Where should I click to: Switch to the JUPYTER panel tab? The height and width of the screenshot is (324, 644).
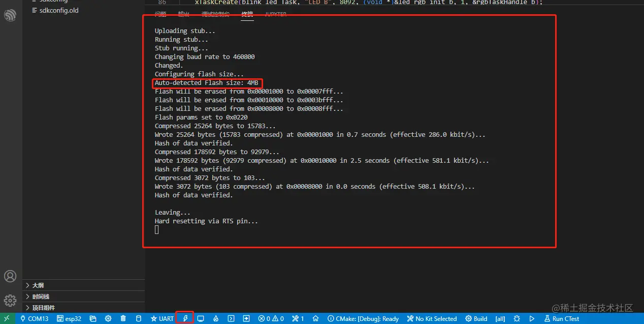(x=275, y=14)
